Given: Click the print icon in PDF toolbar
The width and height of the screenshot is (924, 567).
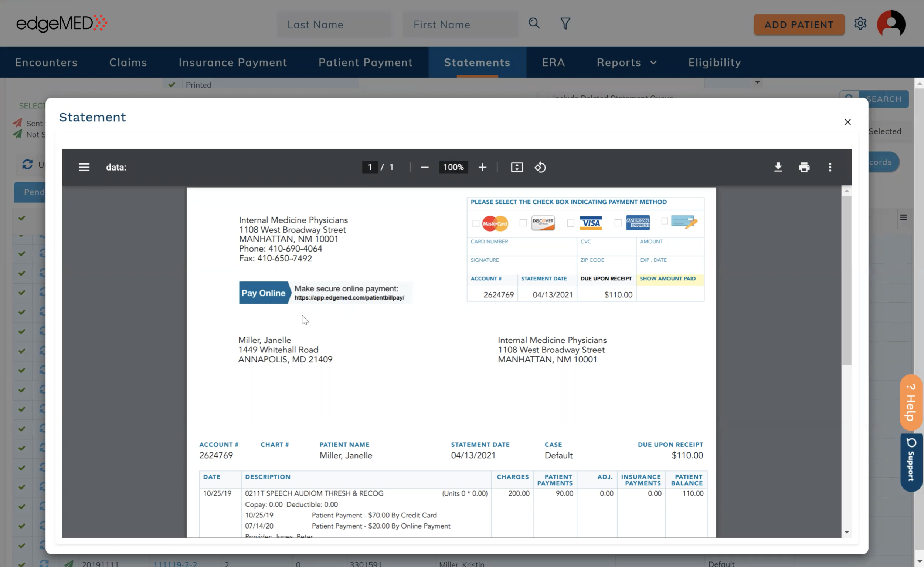Looking at the screenshot, I should pos(804,167).
